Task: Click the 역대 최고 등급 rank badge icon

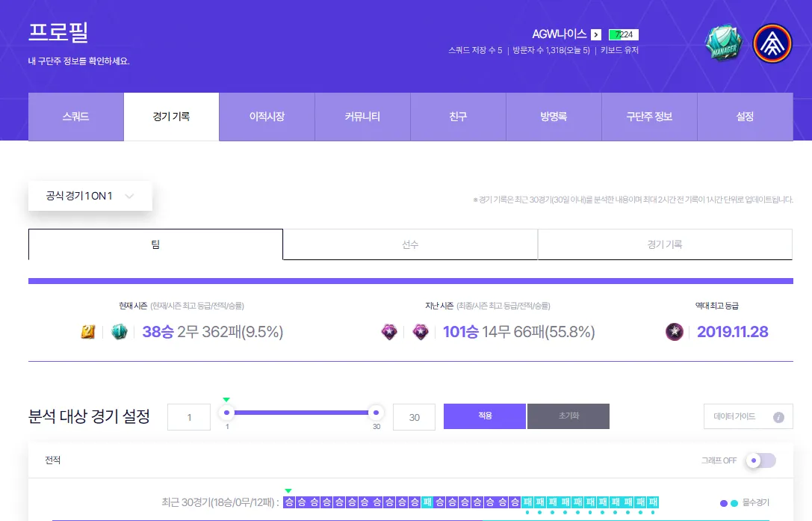Action: pos(675,332)
